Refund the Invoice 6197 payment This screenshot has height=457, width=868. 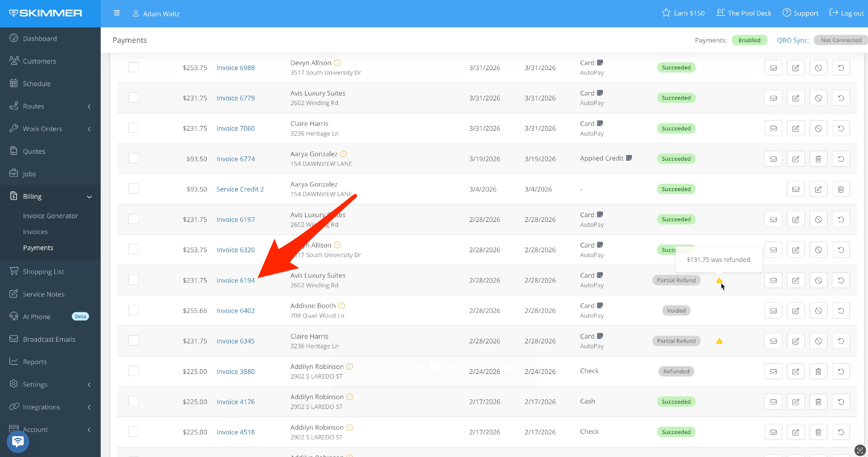point(841,220)
